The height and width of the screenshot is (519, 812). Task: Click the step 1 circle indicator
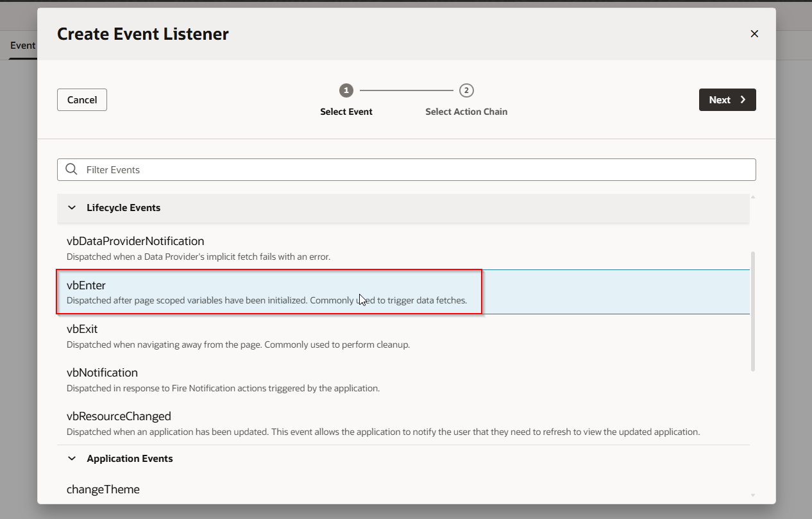click(346, 90)
